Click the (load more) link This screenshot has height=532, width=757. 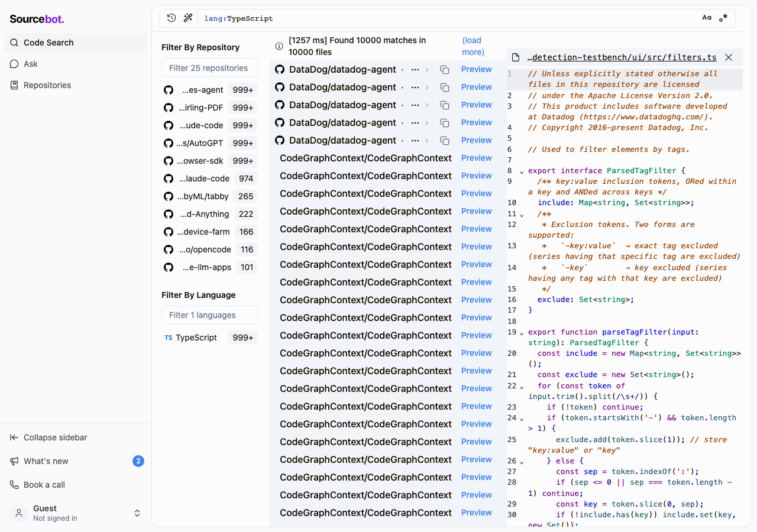pyautogui.click(x=473, y=46)
